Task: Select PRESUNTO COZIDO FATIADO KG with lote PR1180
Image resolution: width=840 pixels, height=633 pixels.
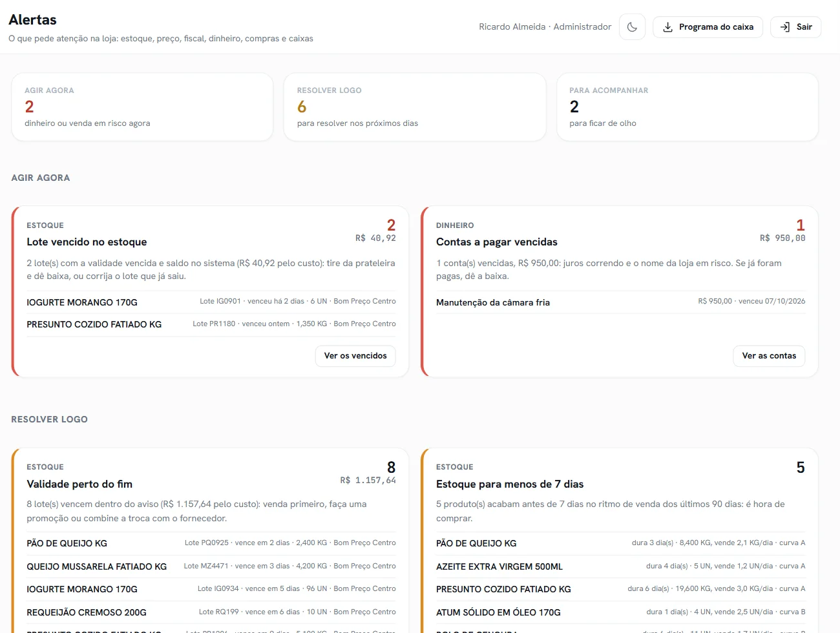Action: pyautogui.click(x=211, y=324)
